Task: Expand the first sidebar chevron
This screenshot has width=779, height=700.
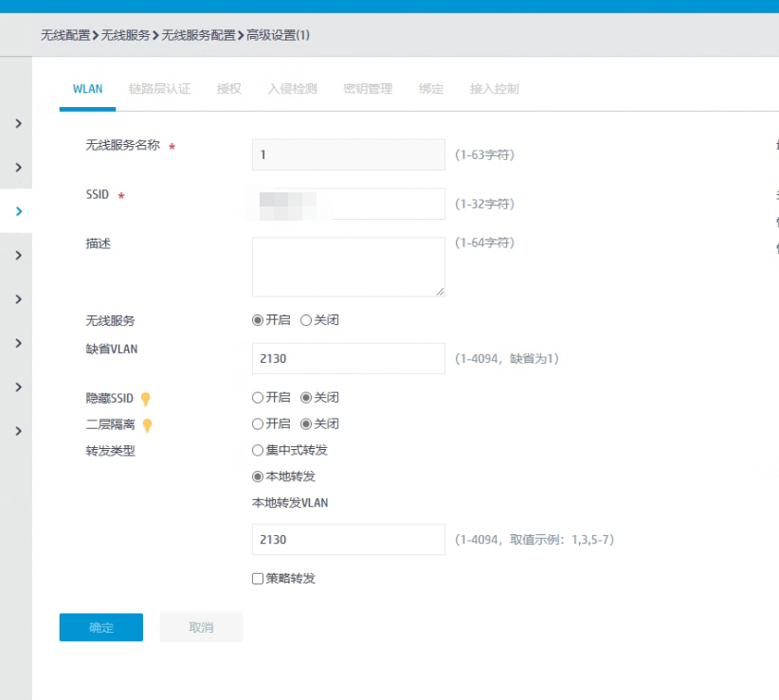Action: 18,124
